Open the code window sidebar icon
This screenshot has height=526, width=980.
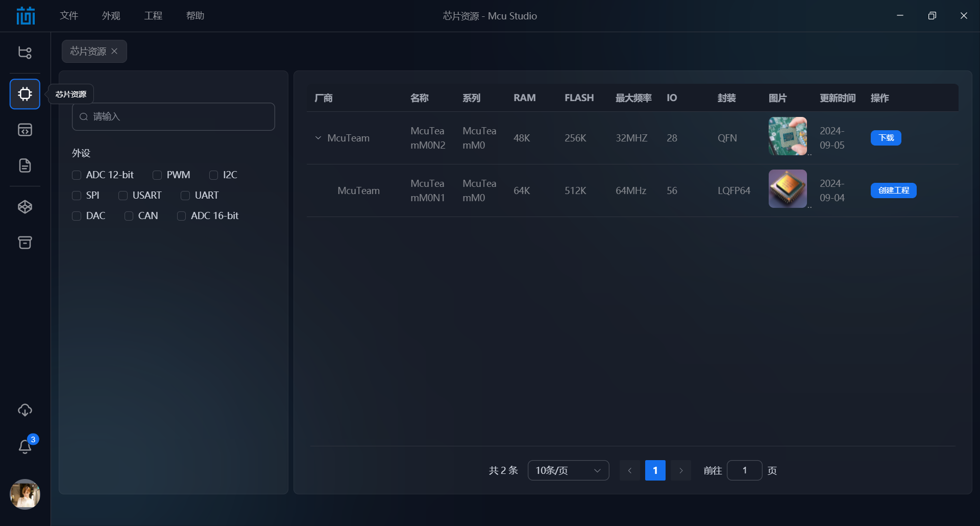tap(25, 130)
